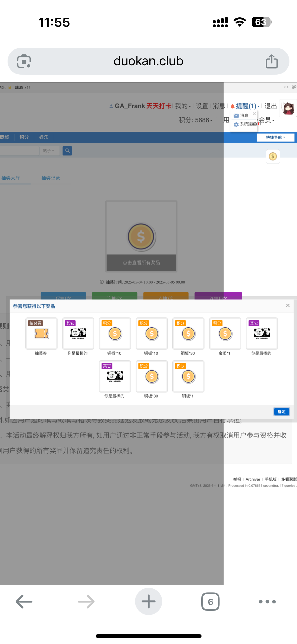This screenshot has height=644, width=297.
Task: Click the floating gold coin icon
Action: [x=273, y=156]
